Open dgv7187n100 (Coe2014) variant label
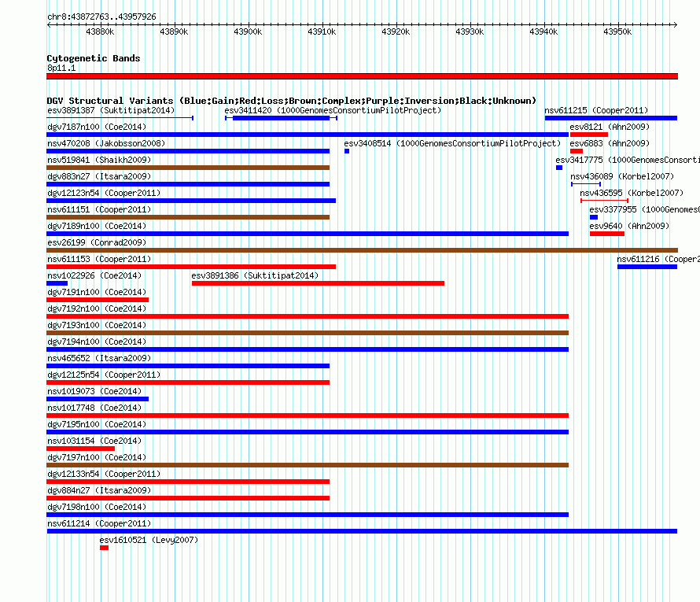700x602 pixels. (97, 127)
